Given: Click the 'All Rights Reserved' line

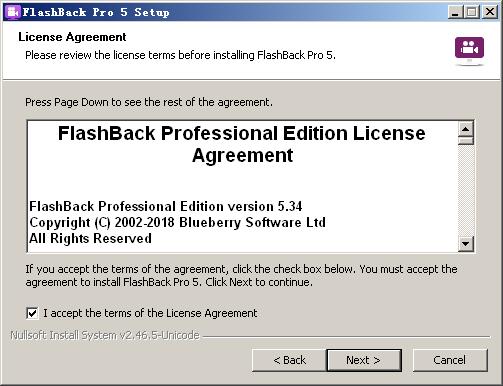Looking at the screenshot, I should click(90, 238).
